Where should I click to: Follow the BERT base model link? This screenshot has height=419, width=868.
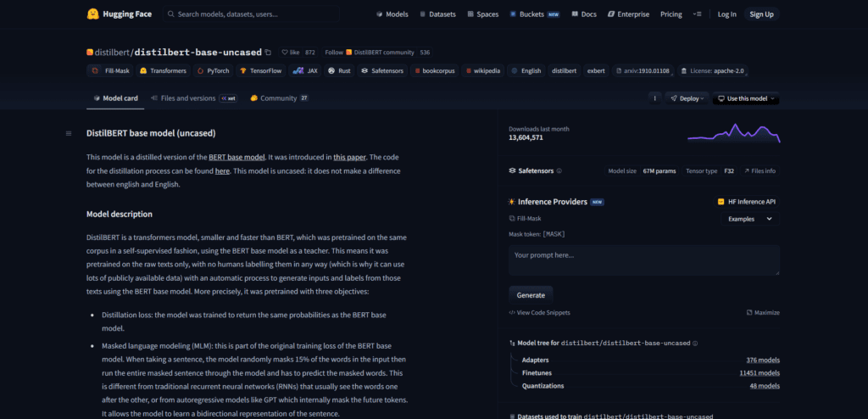coord(237,157)
